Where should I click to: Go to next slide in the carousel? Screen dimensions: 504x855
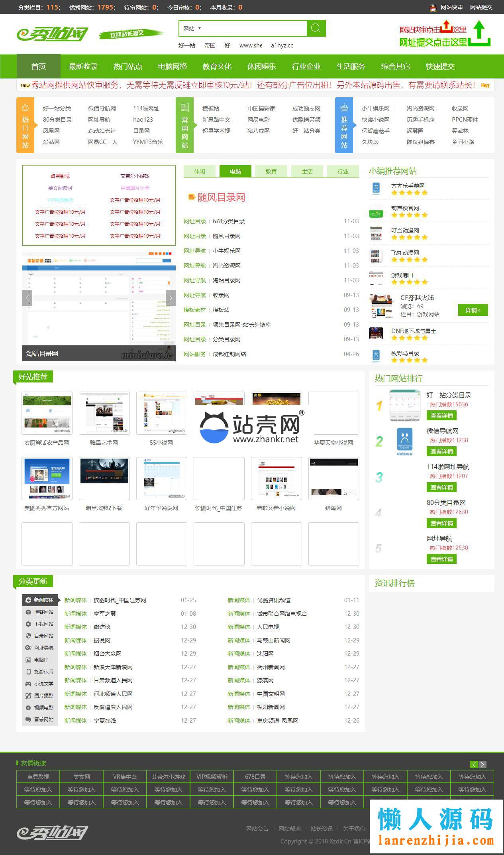tap(171, 297)
